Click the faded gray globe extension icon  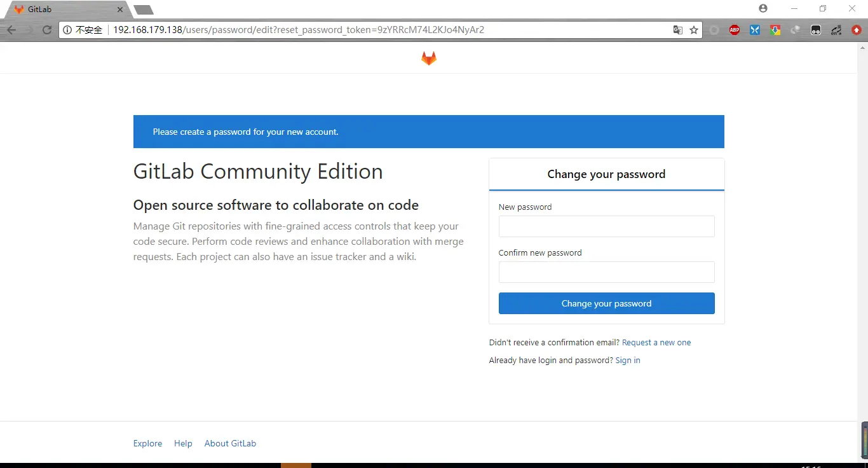point(796,30)
